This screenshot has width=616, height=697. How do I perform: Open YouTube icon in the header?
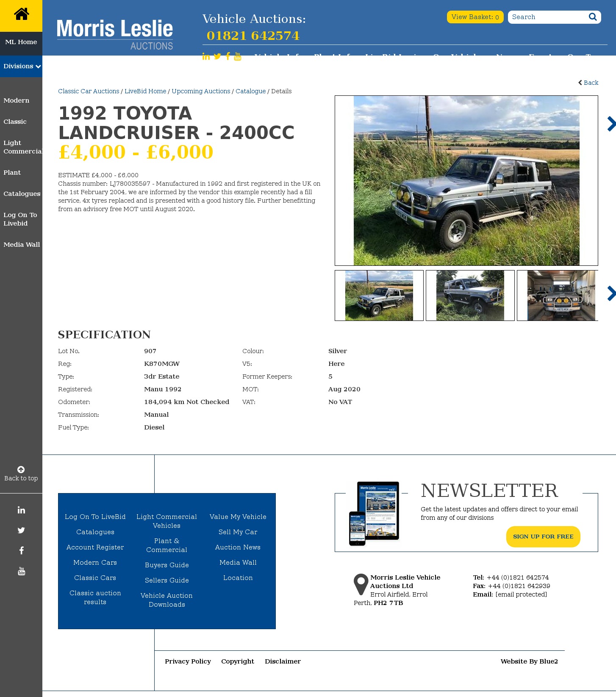tap(238, 56)
